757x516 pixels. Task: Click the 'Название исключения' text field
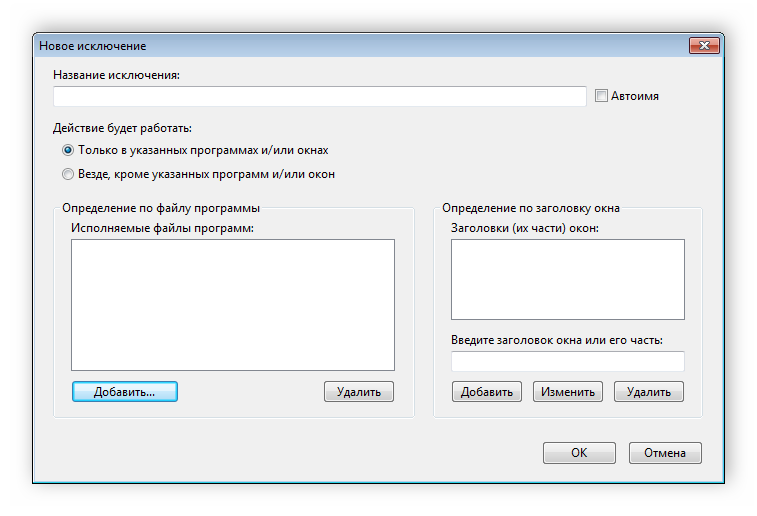click(x=319, y=96)
